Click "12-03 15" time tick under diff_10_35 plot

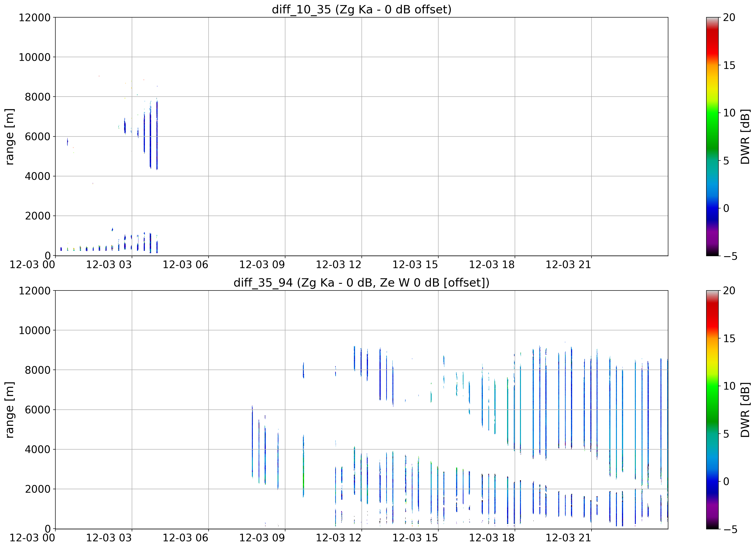(x=415, y=265)
